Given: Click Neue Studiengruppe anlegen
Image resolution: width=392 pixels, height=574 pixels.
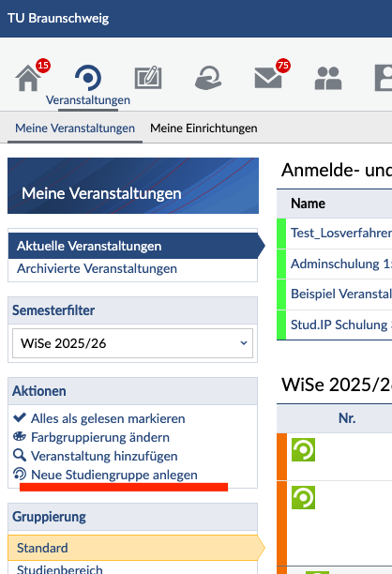Looking at the screenshot, I should click(x=114, y=475).
